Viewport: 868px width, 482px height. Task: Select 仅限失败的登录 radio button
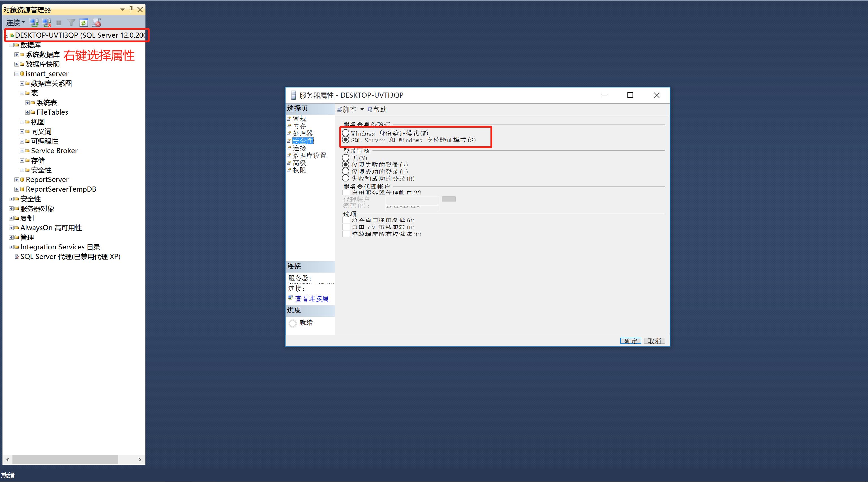pyautogui.click(x=346, y=164)
